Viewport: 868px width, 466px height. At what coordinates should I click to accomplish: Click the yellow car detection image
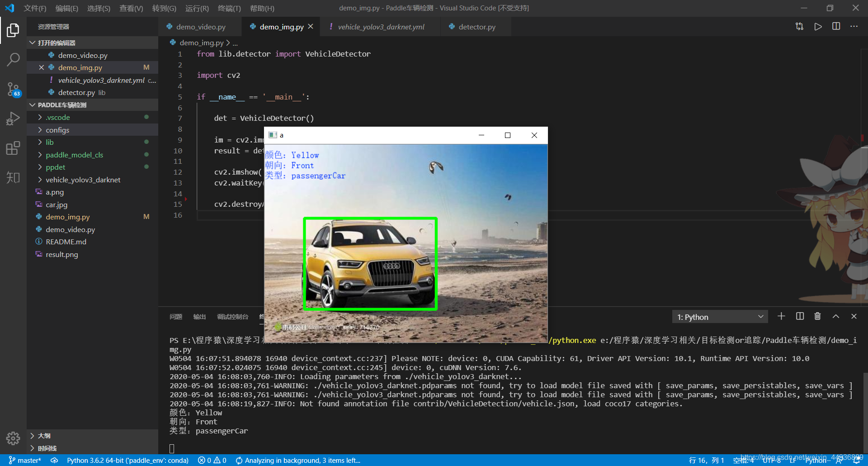click(x=406, y=243)
